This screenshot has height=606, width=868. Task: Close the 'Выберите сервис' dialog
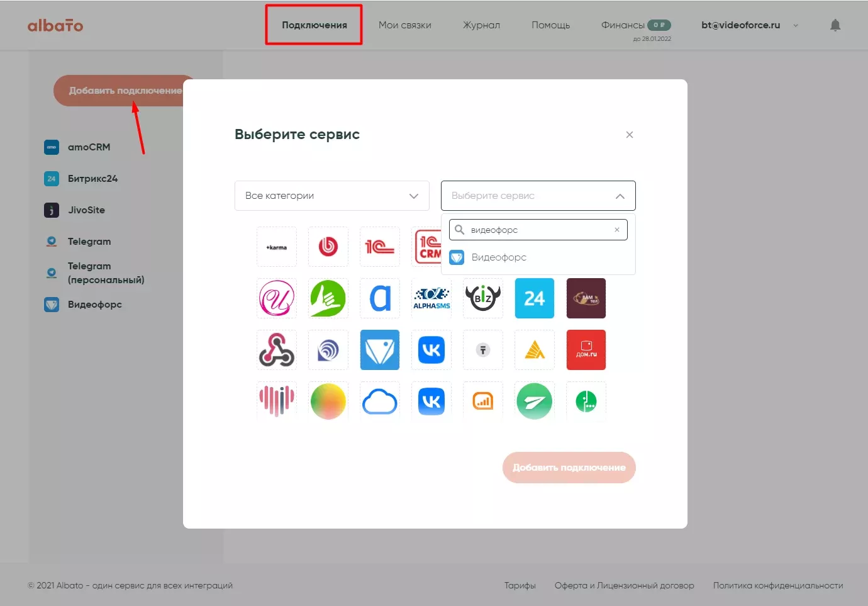(x=629, y=135)
